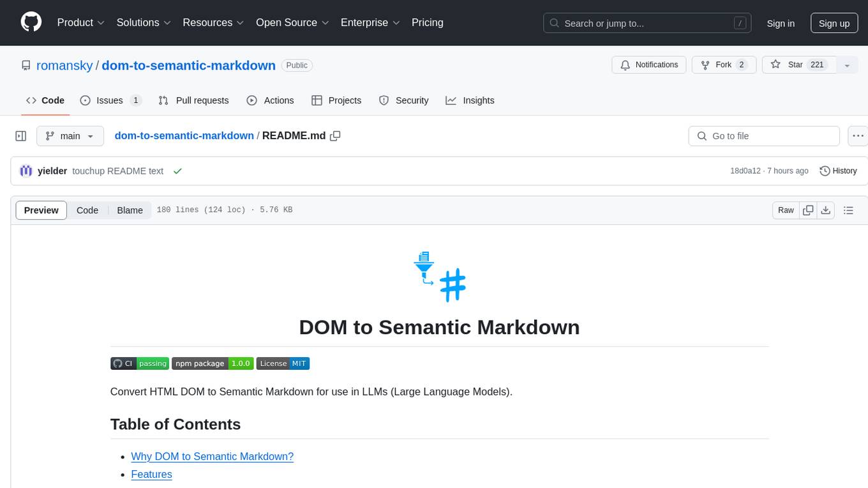Click the Public visibility label

point(297,65)
